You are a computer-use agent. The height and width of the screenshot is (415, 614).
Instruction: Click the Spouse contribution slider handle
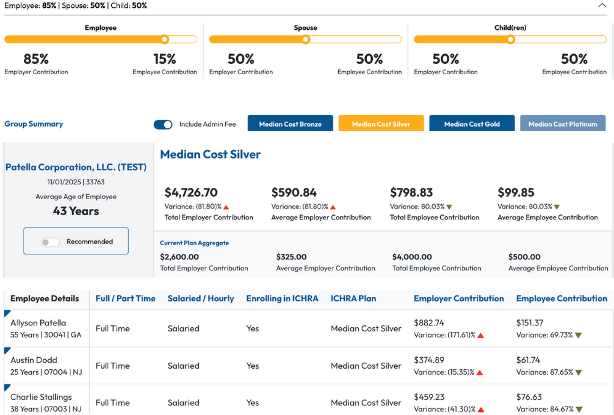(x=306, y=40)
